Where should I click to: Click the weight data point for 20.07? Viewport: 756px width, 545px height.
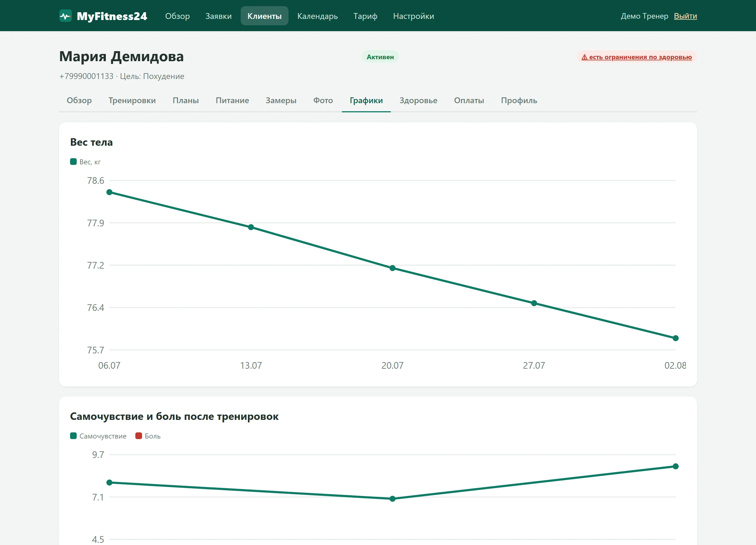(x=392, y=268)
